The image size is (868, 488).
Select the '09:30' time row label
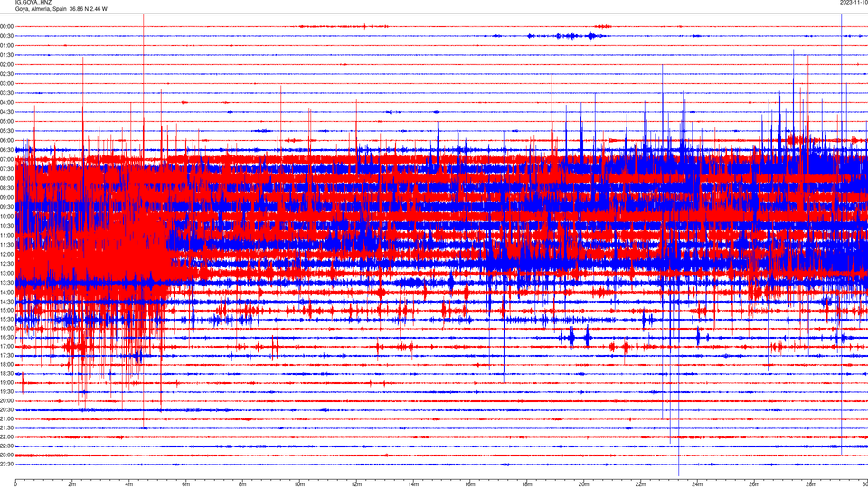point(6,207)
